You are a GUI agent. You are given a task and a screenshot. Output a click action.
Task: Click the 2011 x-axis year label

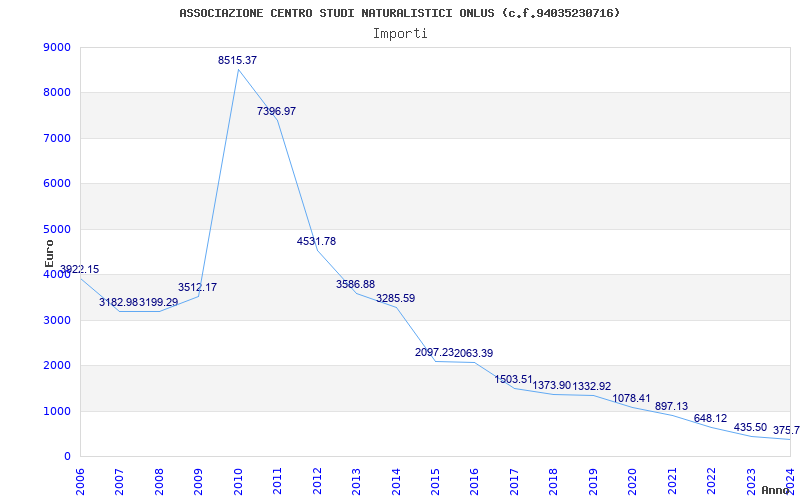277,480
